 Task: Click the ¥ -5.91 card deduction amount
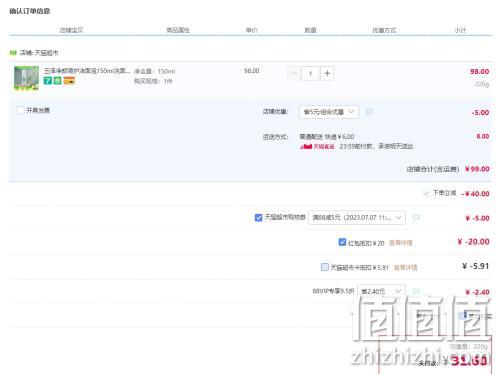tap(476, 266)
